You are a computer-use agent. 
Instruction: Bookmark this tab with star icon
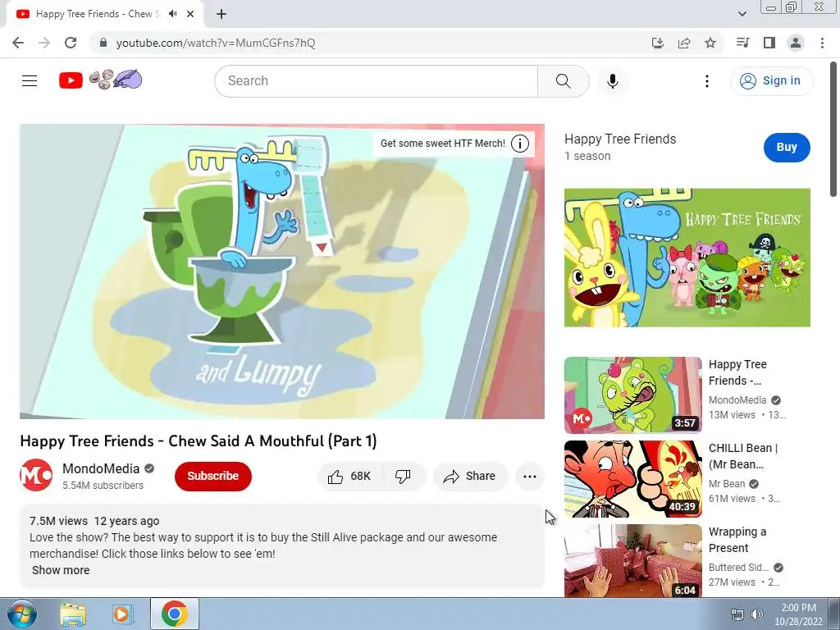coord(710,43)
